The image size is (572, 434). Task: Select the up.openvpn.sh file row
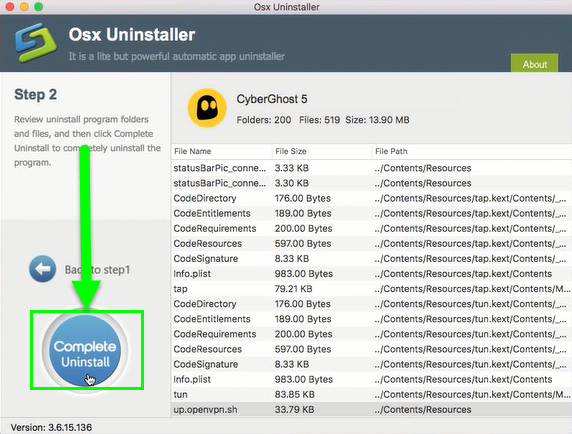(371, 410)
